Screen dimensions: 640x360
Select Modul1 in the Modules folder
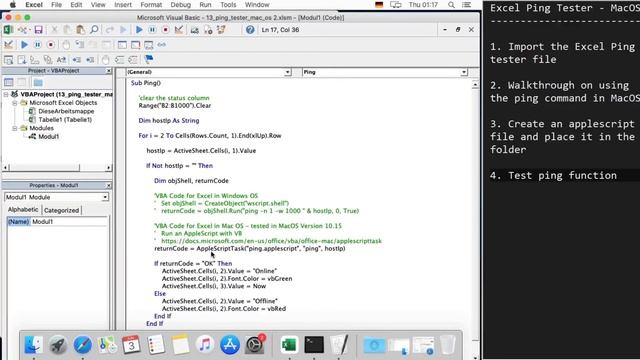point(49,136)
